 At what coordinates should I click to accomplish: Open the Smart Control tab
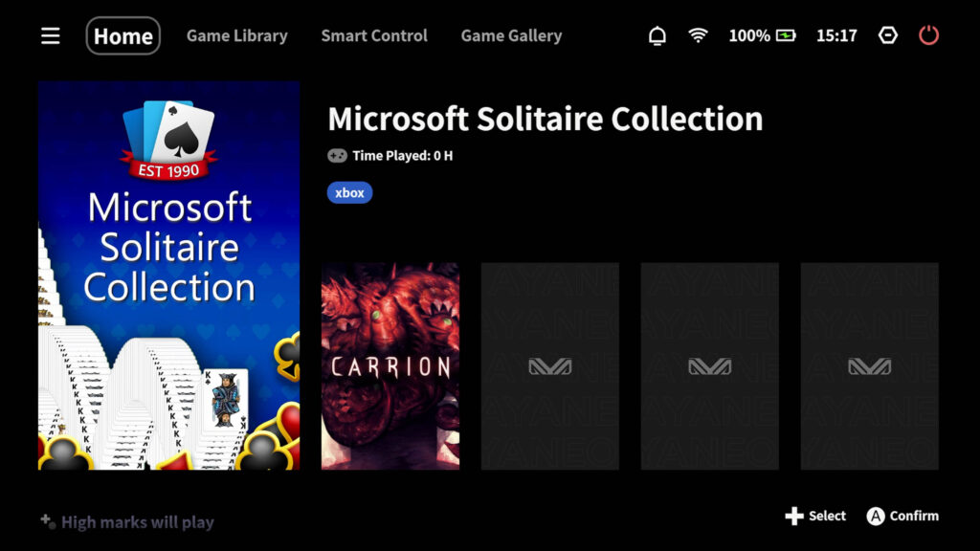point(374,35)
